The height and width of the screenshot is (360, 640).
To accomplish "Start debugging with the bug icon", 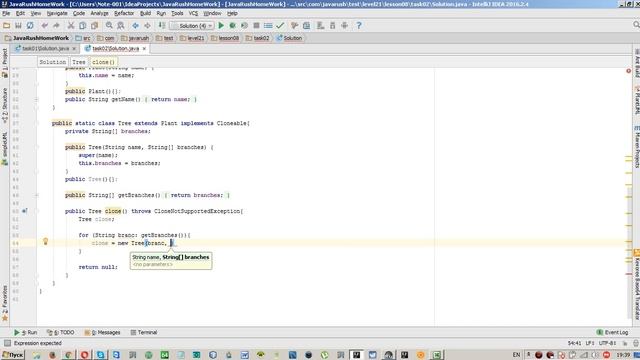I will click(232, 25).
